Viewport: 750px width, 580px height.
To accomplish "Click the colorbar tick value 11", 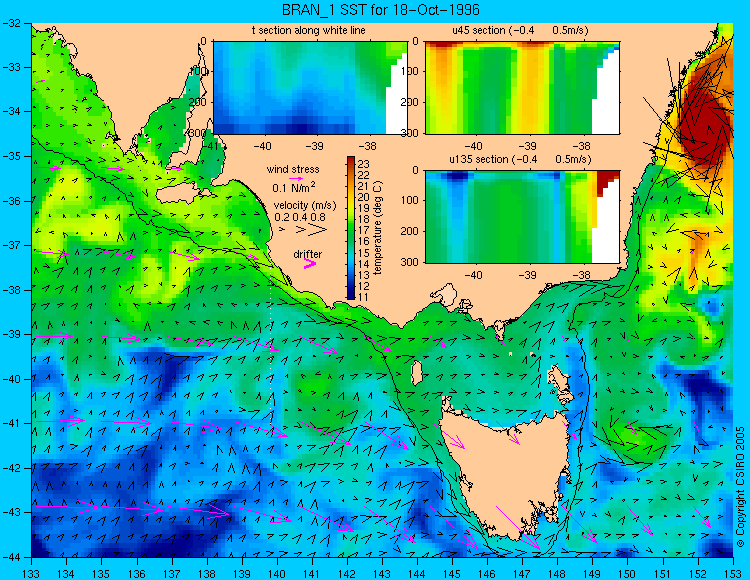I will [364, 297].
